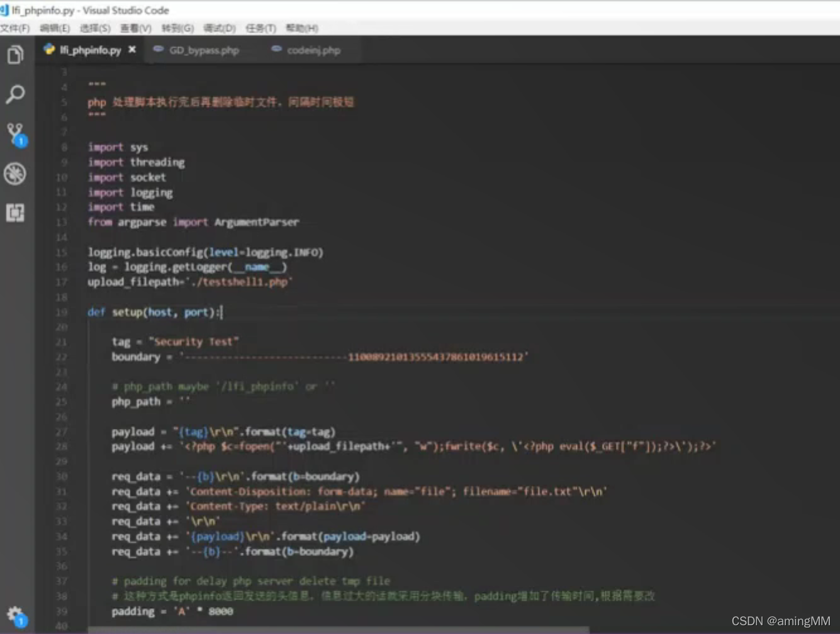Click the '# php_path maybe' comment line
Screen dimensions: 840x634
[x=223, y=386]
